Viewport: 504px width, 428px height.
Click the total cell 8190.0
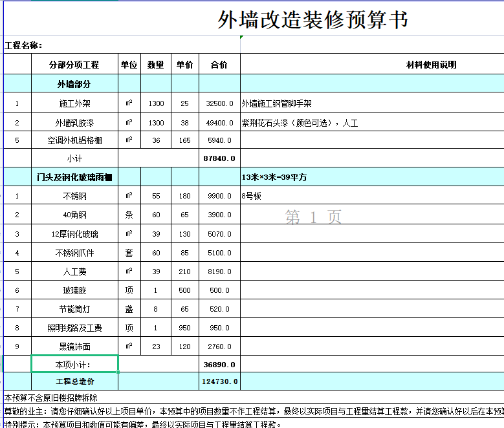pos(219,271)
